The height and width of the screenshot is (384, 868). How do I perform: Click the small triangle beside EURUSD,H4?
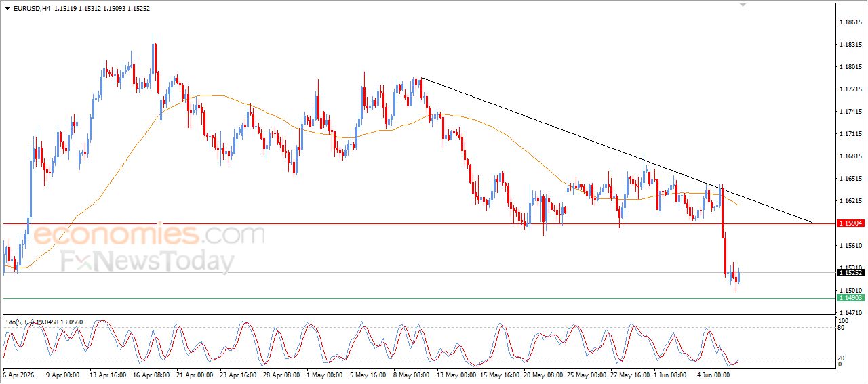click(8, 9)
